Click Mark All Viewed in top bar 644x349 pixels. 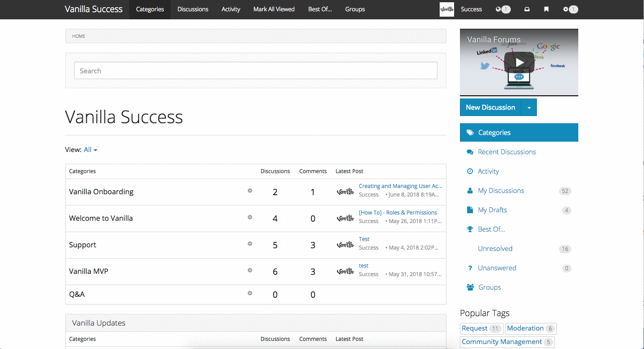(x=274, y=9)
